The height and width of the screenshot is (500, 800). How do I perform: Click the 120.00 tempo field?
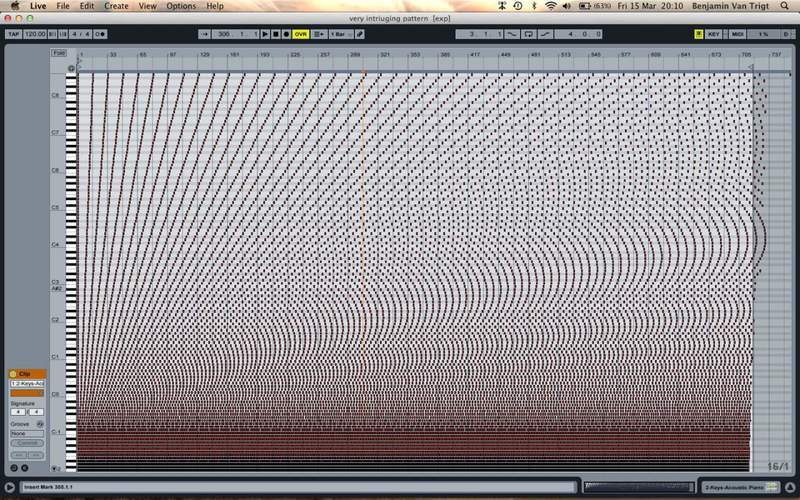pos(36,34)
